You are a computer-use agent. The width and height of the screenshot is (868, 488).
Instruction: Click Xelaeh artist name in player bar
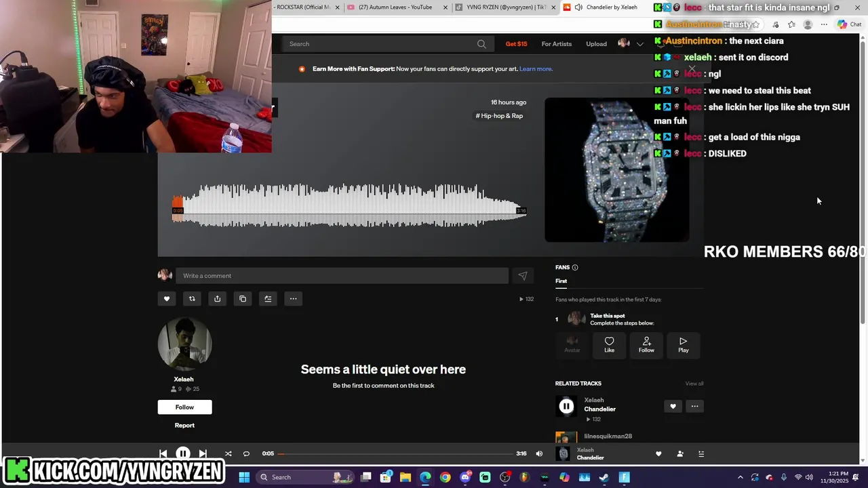585,450
